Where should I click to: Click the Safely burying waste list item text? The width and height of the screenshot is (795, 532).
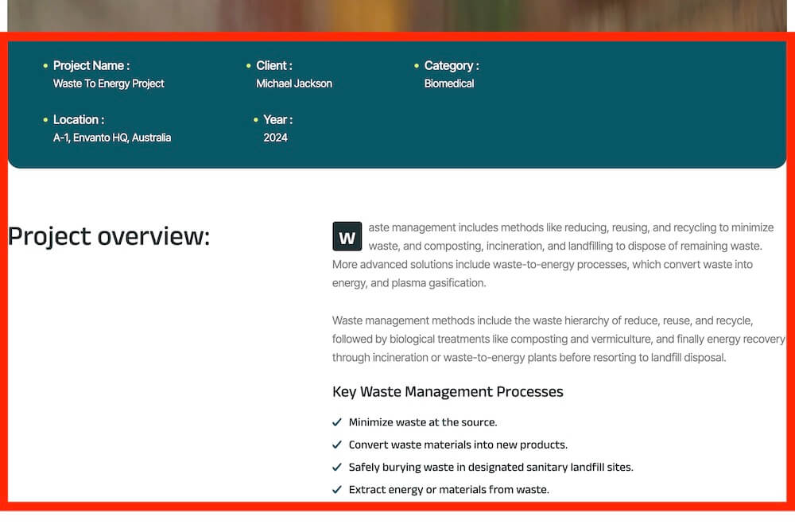point(491,467)
